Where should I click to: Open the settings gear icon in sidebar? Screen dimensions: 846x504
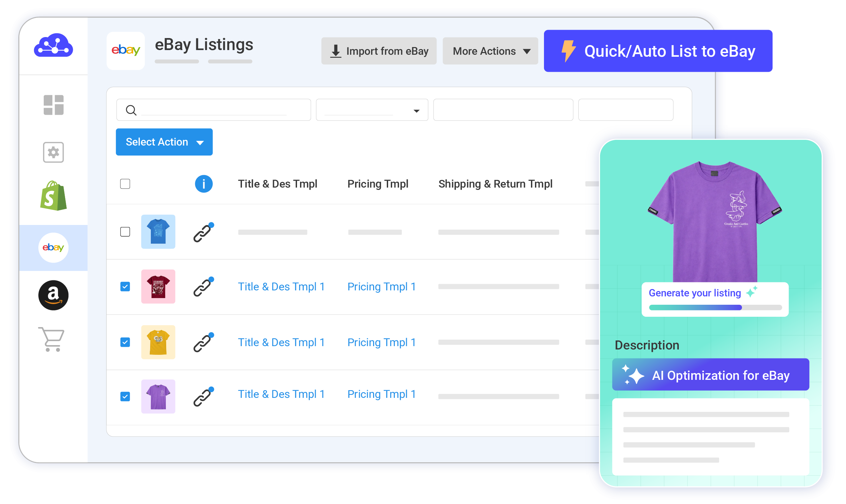click(54, 153)
